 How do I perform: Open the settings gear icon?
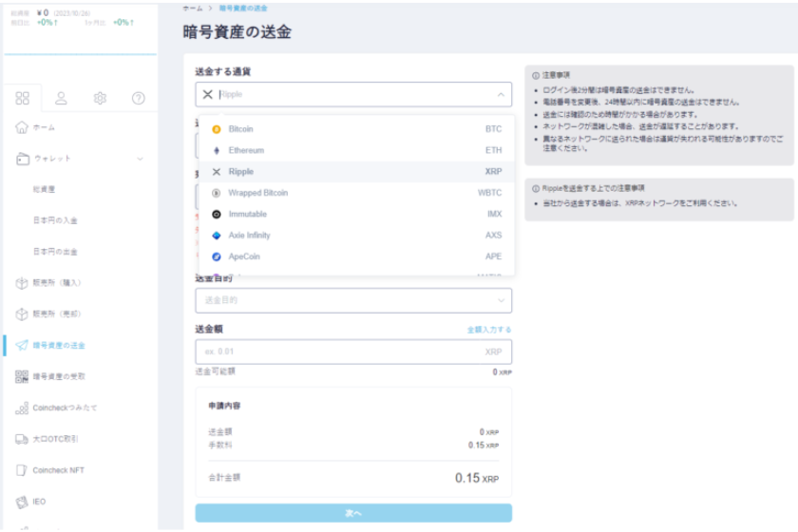[x=100, y=98]
